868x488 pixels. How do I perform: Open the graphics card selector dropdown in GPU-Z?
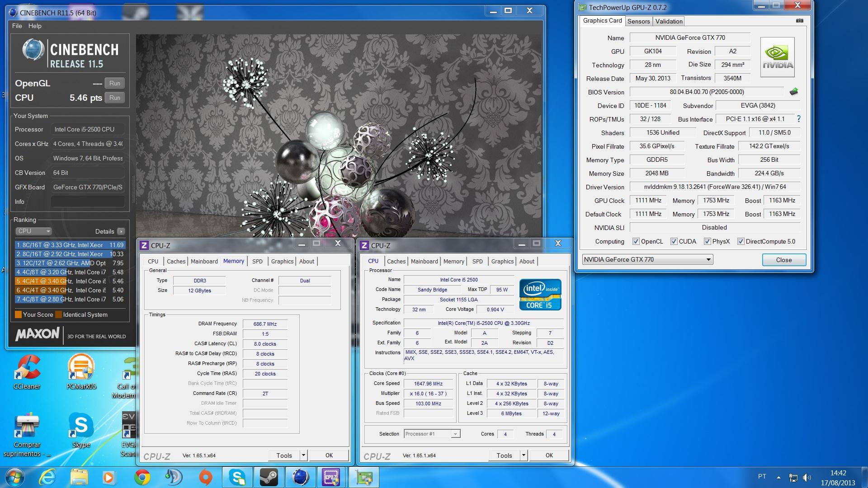647,259
